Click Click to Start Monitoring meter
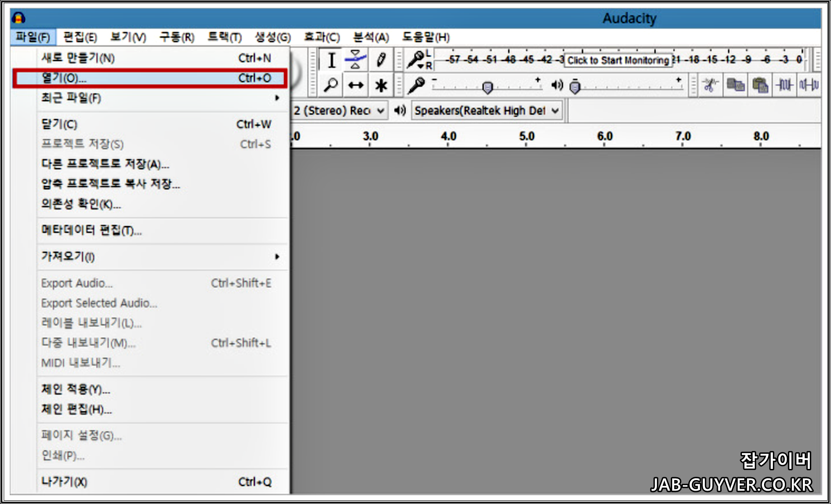The image size is (831, 504). pyautogui.click(x=618, y=60)
